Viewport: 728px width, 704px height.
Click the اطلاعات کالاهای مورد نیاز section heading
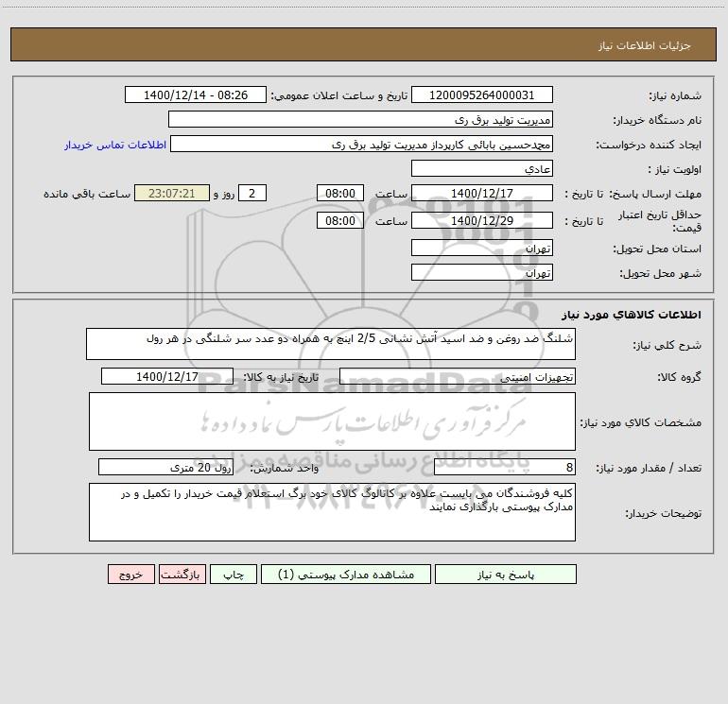click(x=632, y=315)
